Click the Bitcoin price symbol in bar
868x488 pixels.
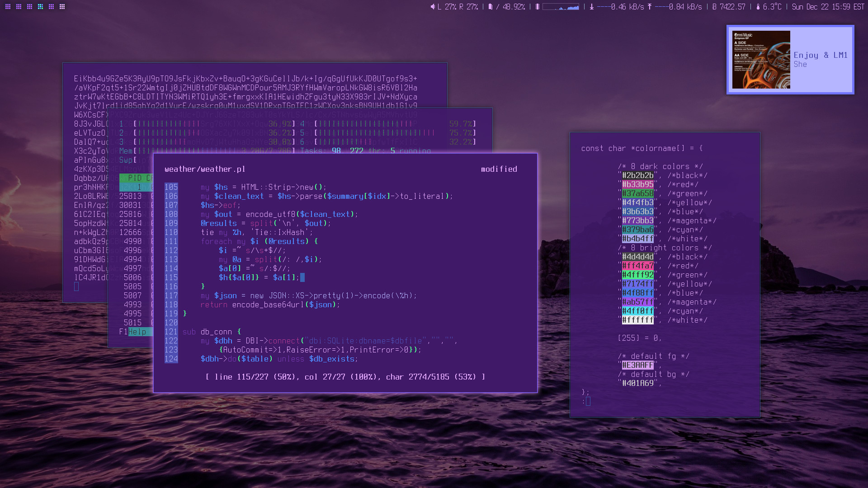[714, 7]
